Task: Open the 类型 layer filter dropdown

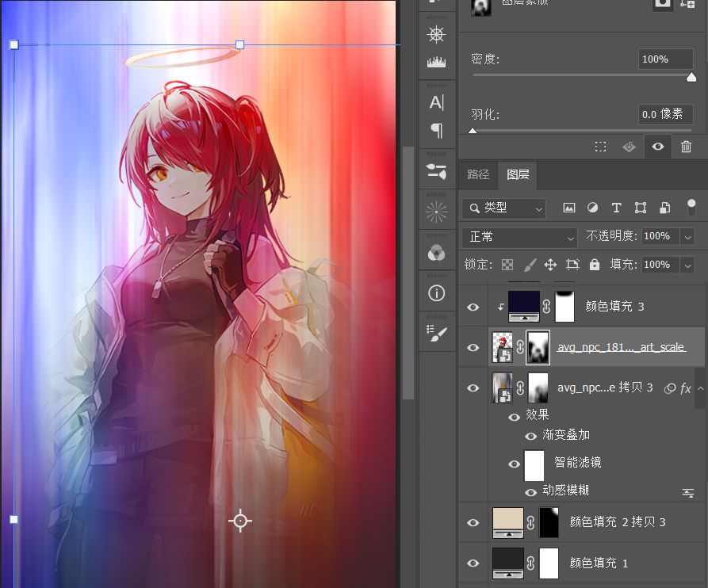Action: tap(504, 208)
